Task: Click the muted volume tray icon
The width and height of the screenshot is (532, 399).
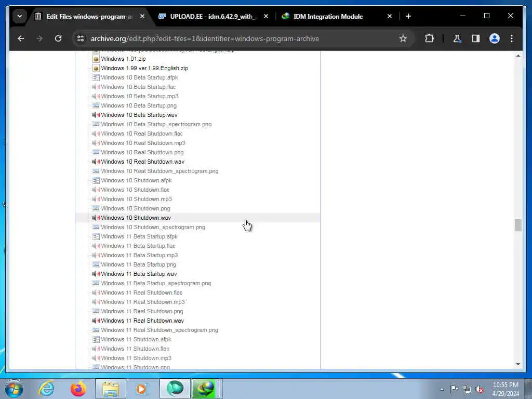Action: coord(480,389)
